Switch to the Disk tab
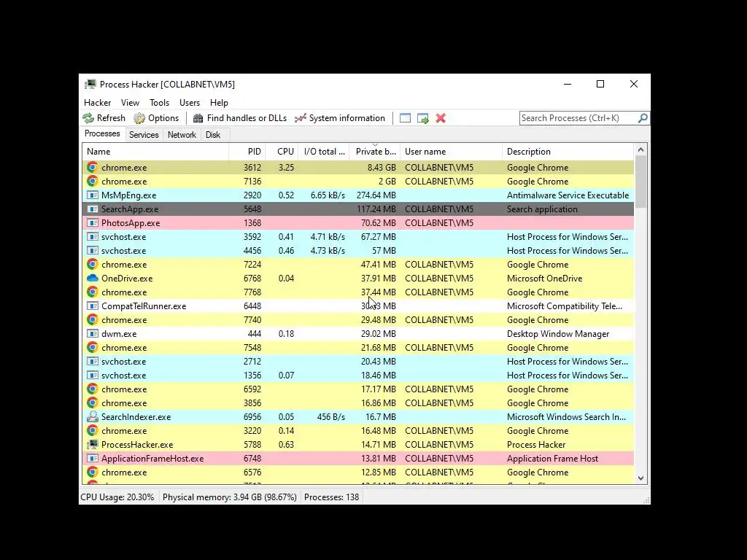Image resolution: width=747 pixels, height=560 pixels. [x=213, y=135]
